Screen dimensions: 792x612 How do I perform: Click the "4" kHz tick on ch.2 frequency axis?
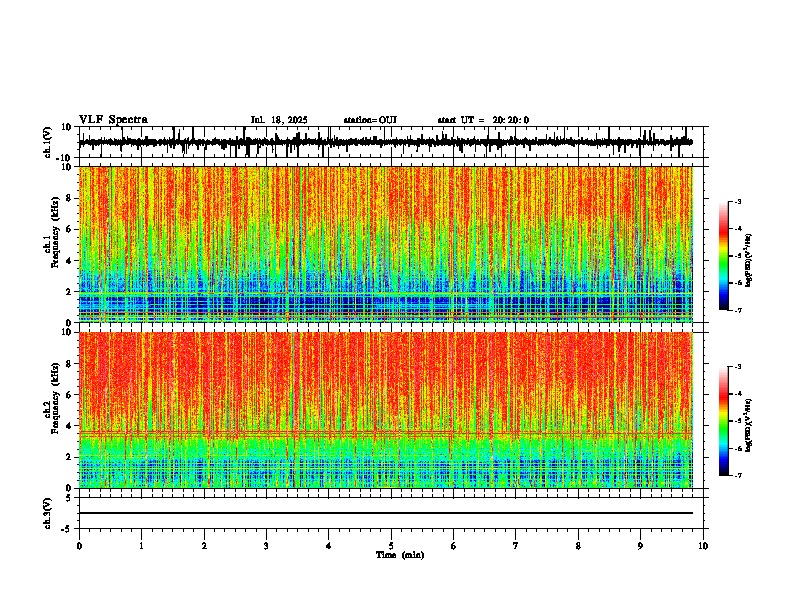(x=70, y=426)
